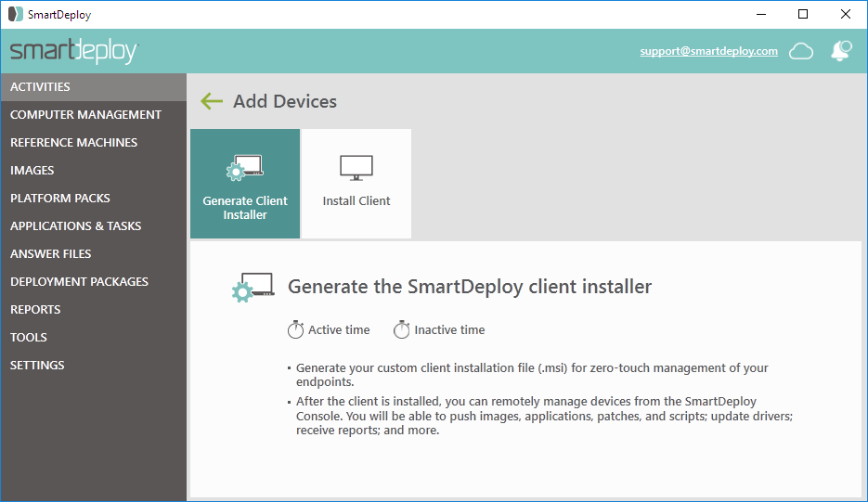Select the Install Client tile
This screenshot has height=502, width=868.
[356, 184]
